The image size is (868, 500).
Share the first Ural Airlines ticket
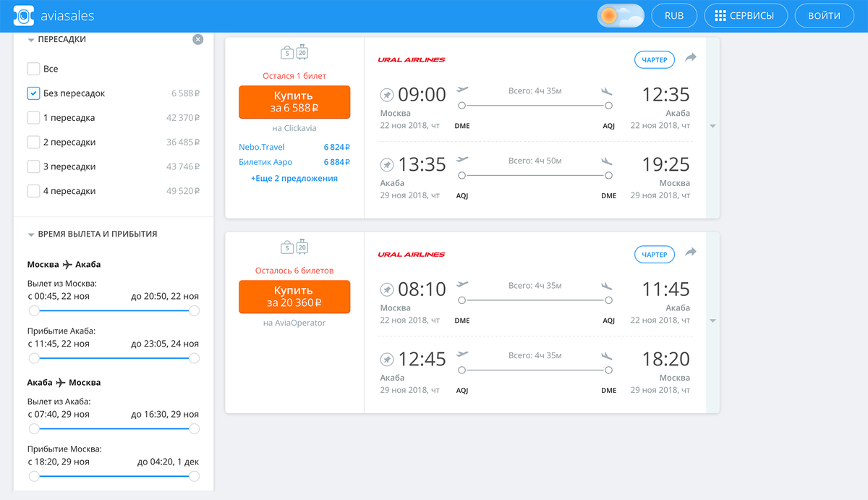691,57
